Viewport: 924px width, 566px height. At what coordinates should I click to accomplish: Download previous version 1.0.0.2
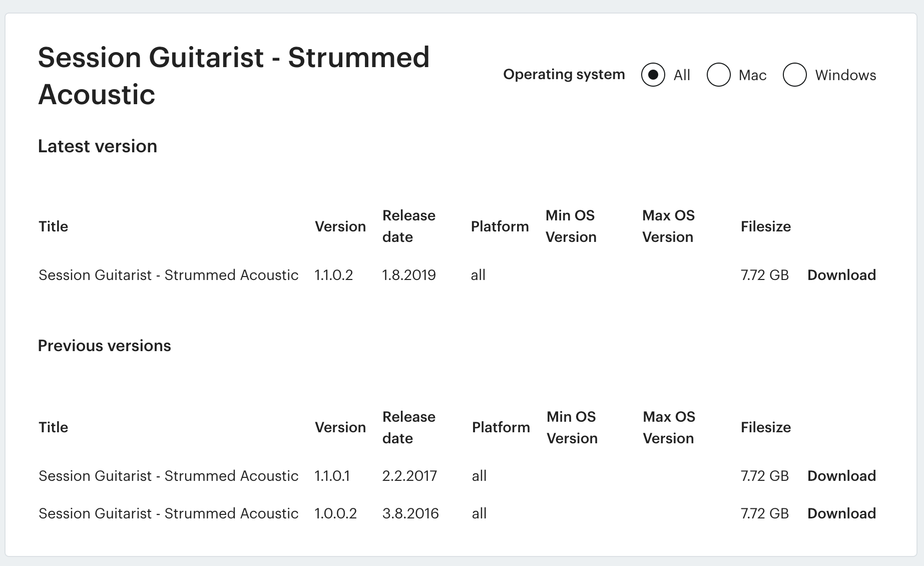click(x=841, y=513)
